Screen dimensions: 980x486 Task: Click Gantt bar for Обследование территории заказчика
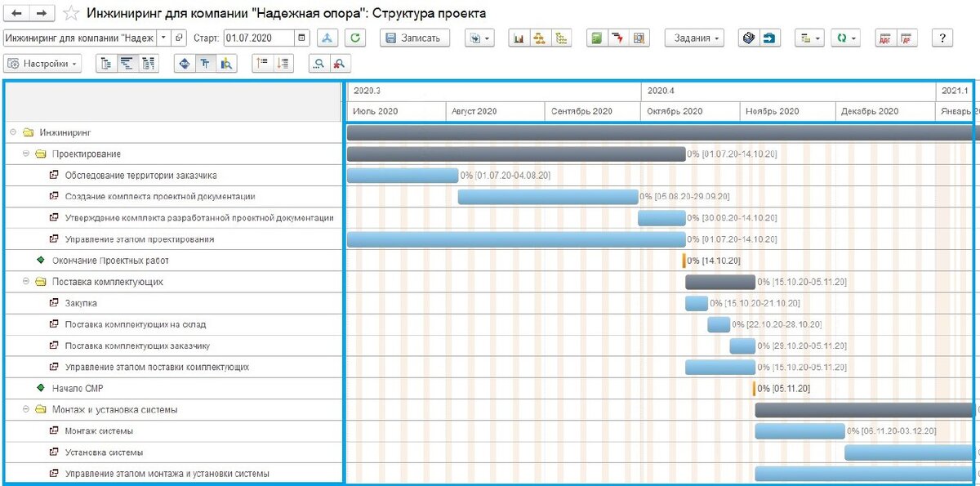pos(403,175)
